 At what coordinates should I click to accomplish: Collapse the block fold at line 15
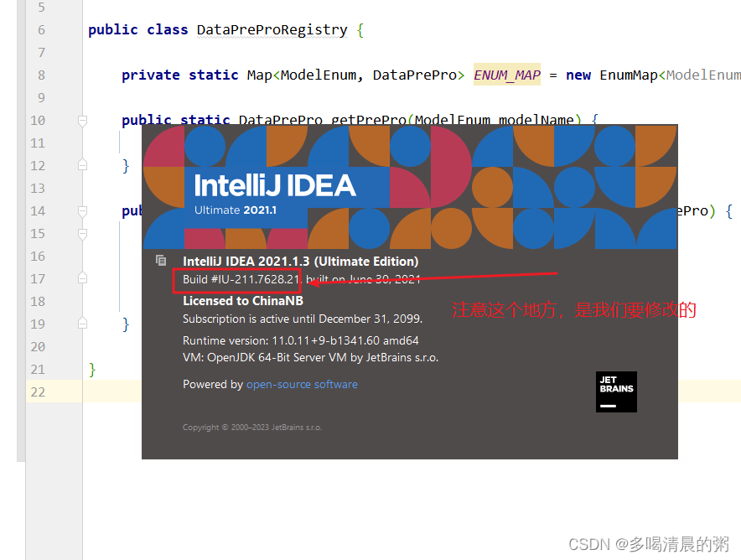coord(82,233)
